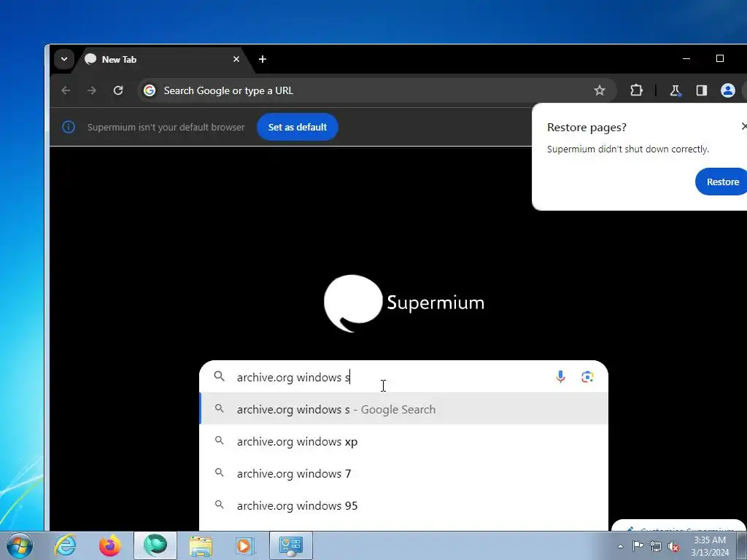Open the profile avatar icon

click(728, 90)
